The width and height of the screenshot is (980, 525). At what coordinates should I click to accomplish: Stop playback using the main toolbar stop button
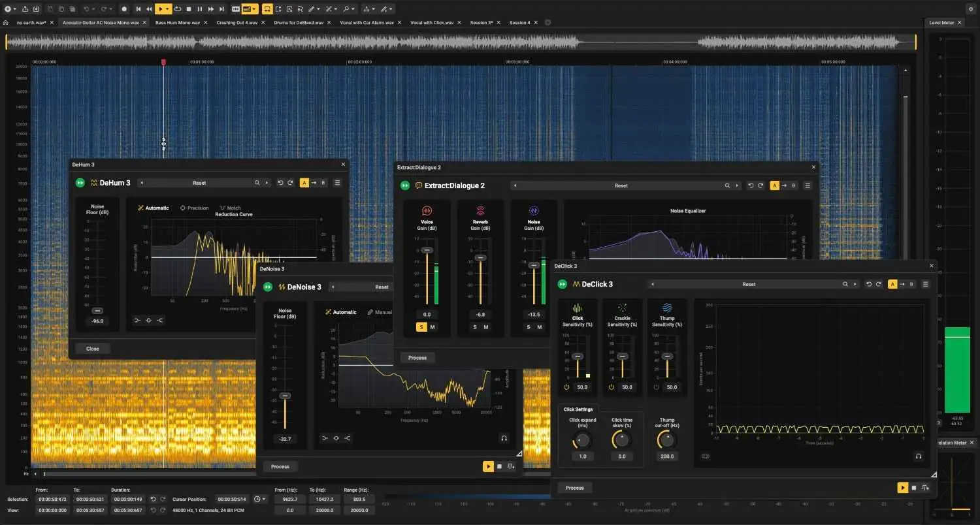click(x=189, y=9)
